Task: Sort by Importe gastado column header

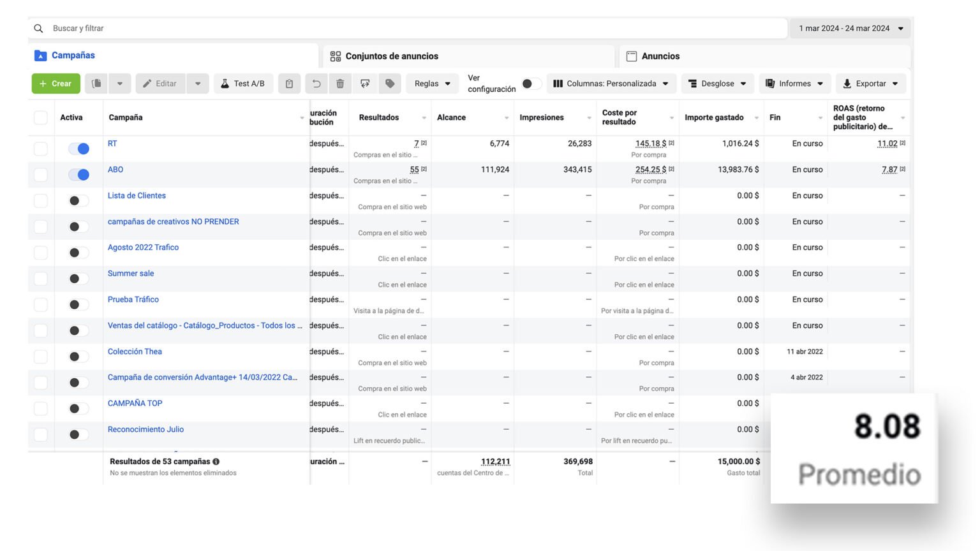Action: tap(714, 117)
